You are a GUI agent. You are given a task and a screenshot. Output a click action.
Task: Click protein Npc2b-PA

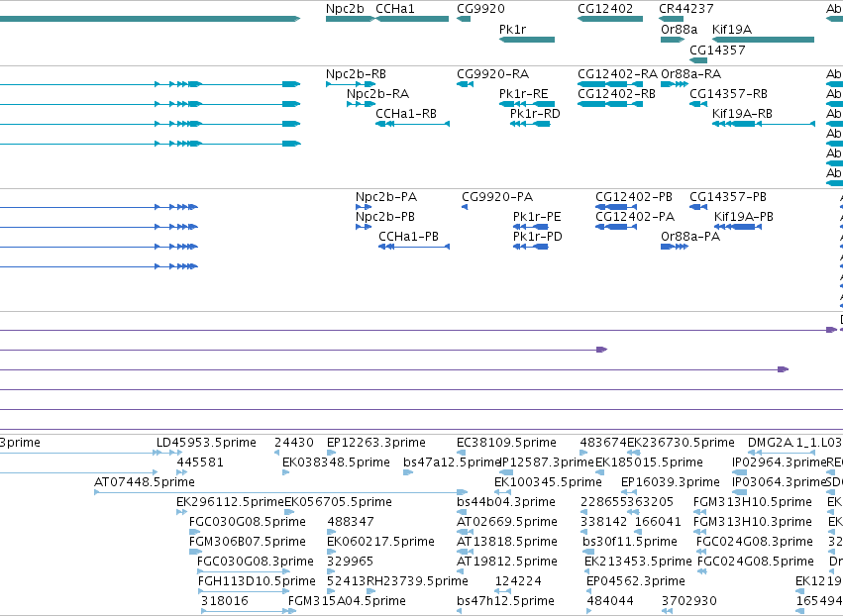(386, 197)
